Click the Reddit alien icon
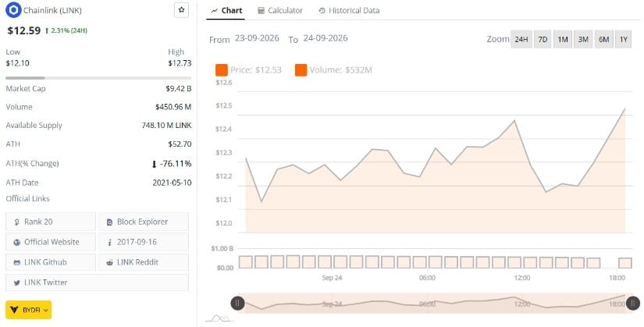Viewport: 644px width, 327px height. pyautogui.click(x=109, y=262)
